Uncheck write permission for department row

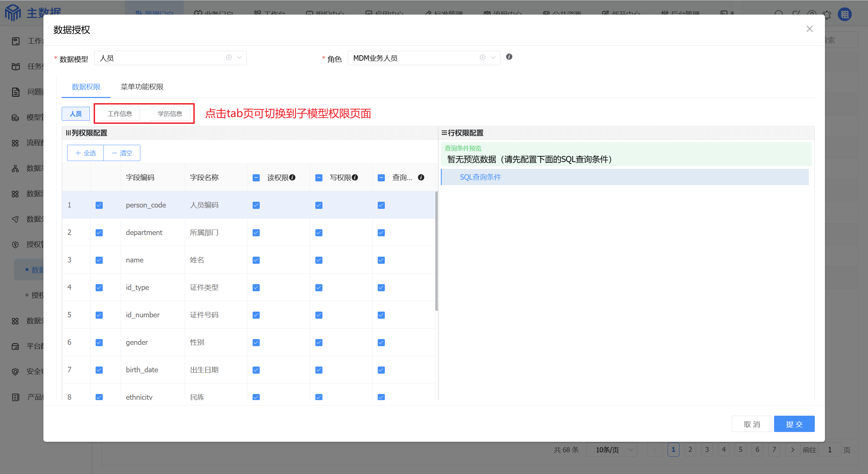319,233
